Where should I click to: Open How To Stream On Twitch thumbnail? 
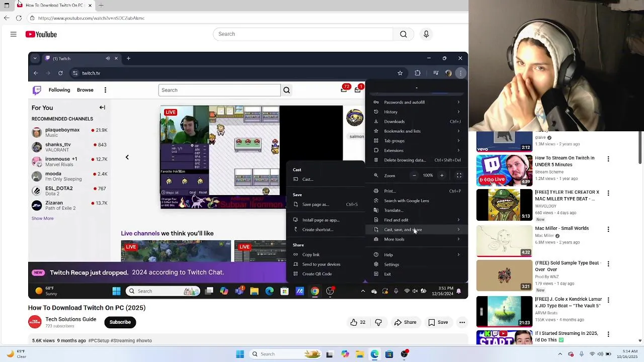[x=504, y=170]
